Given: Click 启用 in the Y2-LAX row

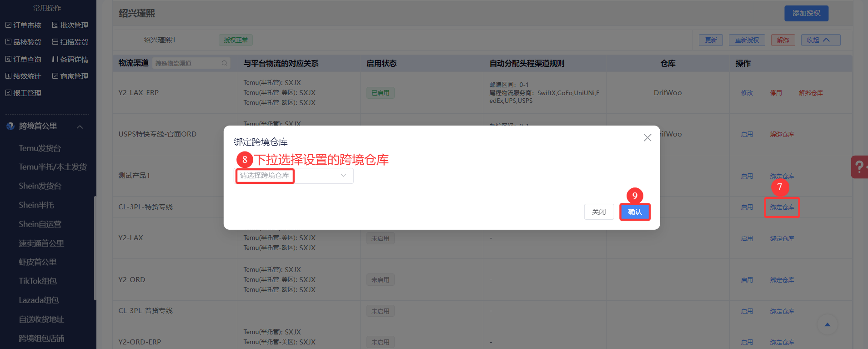Looking at the screenshot, I should [x=747, y=238].
